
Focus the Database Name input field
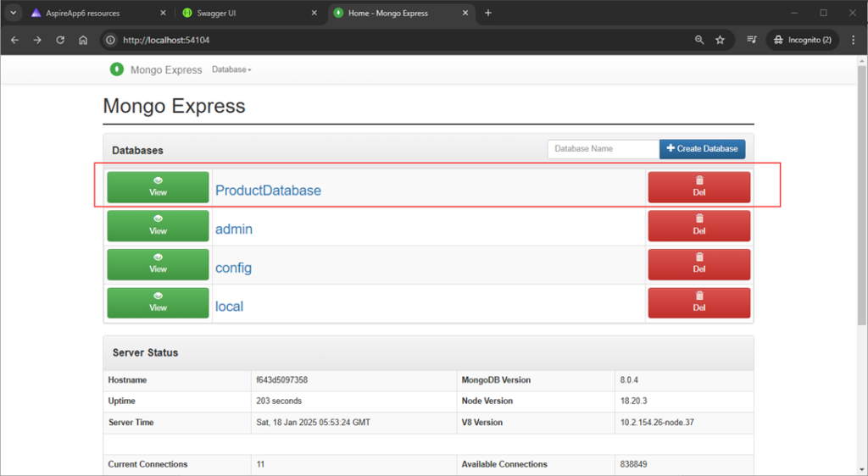pos(604,149)
